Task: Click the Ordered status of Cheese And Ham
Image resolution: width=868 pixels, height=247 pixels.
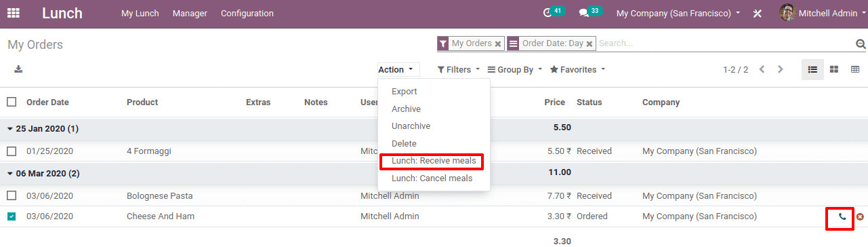Action: tap(592, 216)
